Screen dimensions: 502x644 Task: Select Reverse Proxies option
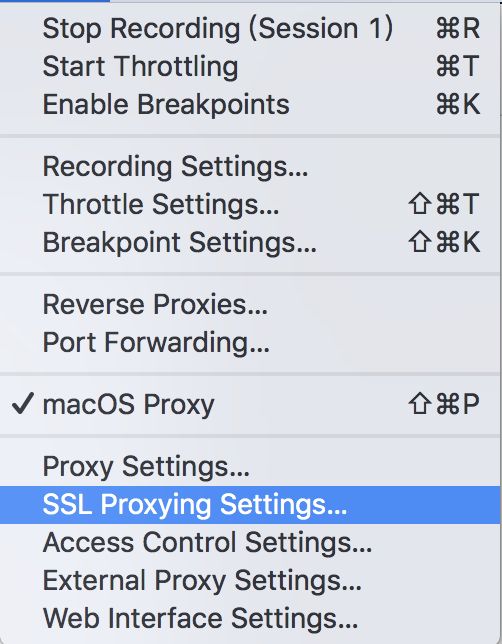pyautogui.click(x=250, y=304)
